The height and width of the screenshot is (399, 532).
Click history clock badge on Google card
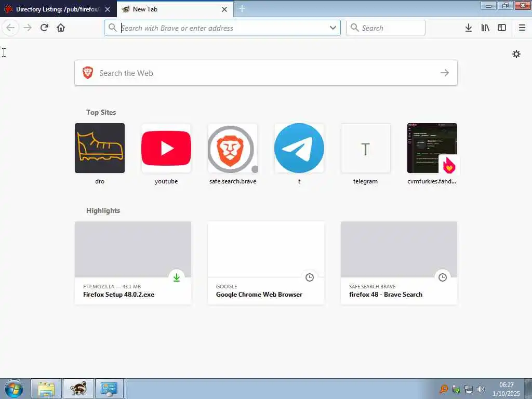pyautogui.click(x=310, y=277)
